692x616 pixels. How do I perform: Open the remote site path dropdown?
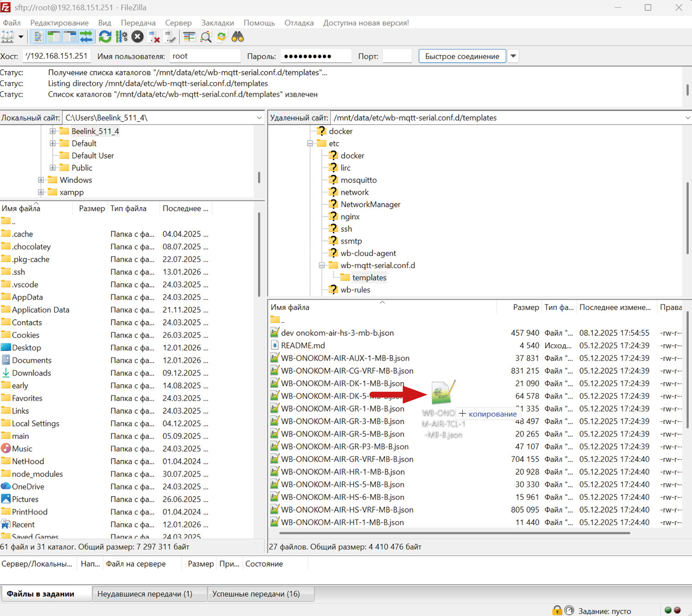click(x=687, y=118)
